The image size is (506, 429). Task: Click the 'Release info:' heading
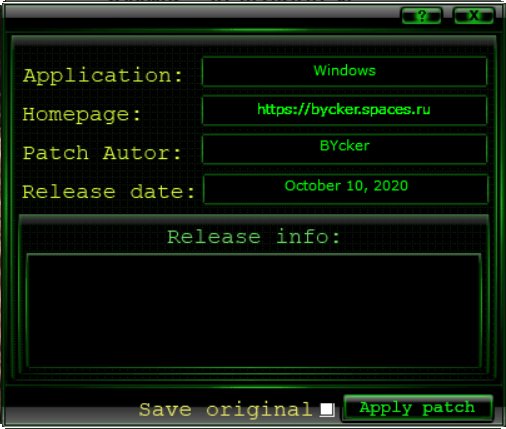[x=254, y=237]
